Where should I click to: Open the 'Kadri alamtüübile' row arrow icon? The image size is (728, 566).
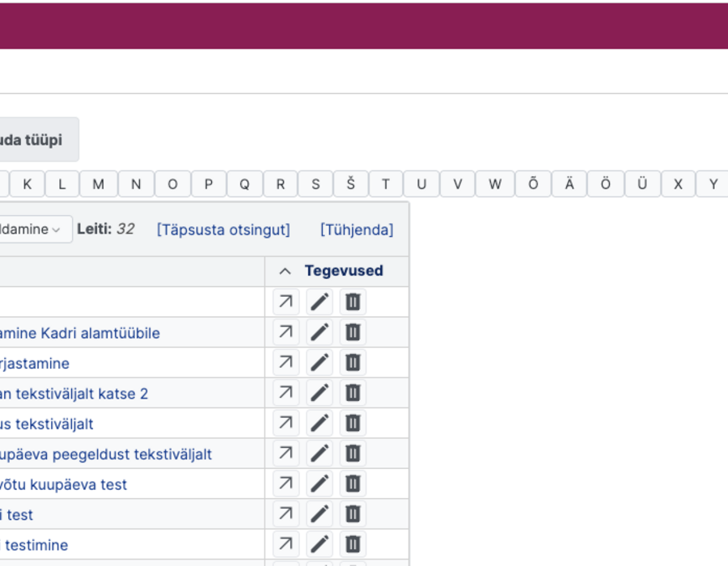pyautogui.click(x=286, y=332)
